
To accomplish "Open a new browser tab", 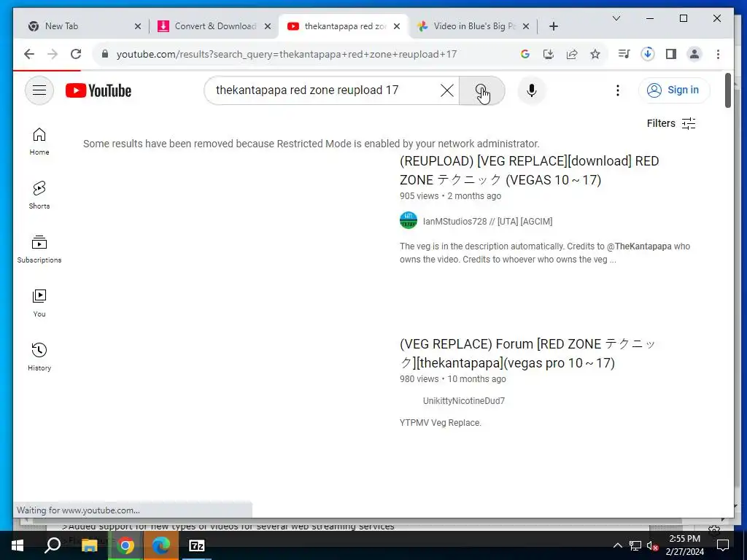I will (x=553, y=26).
